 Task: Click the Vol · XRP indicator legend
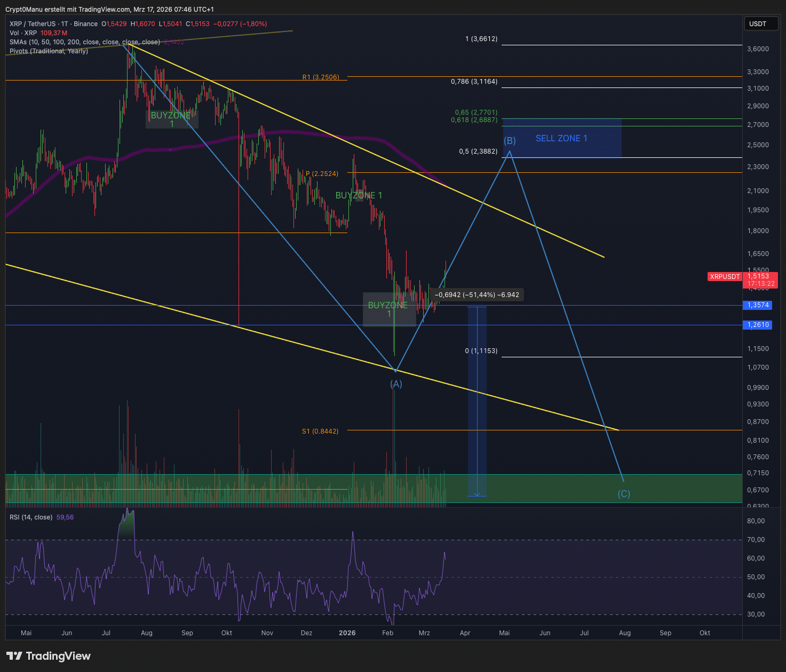click(23, 33)
